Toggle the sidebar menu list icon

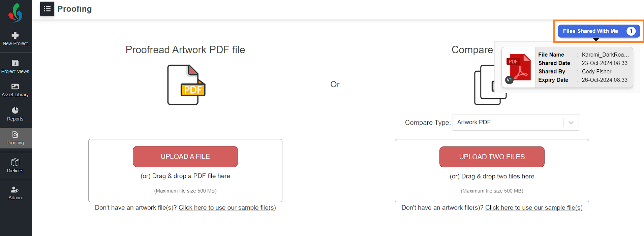pos(47,9)
